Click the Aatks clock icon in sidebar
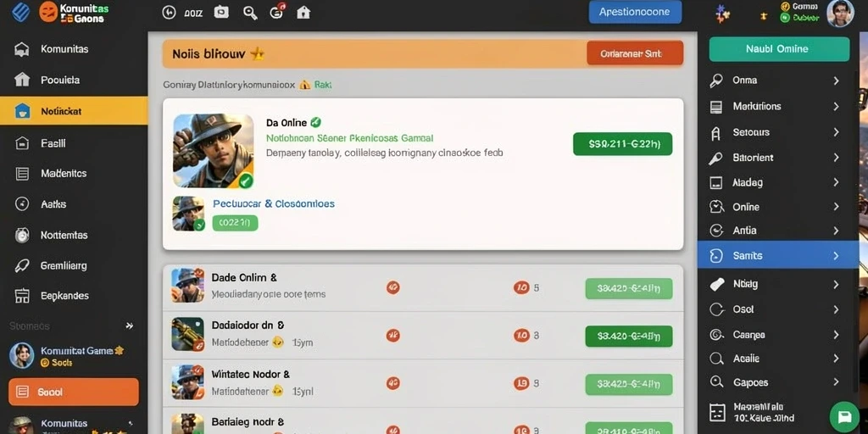Screen dimensions: 868x434 [21, 203]
